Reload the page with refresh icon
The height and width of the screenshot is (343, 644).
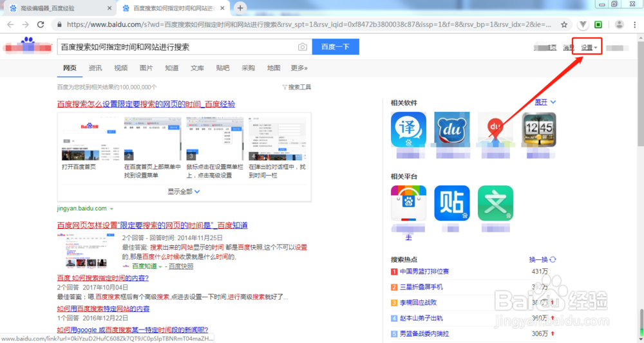(x=41, y=24)
